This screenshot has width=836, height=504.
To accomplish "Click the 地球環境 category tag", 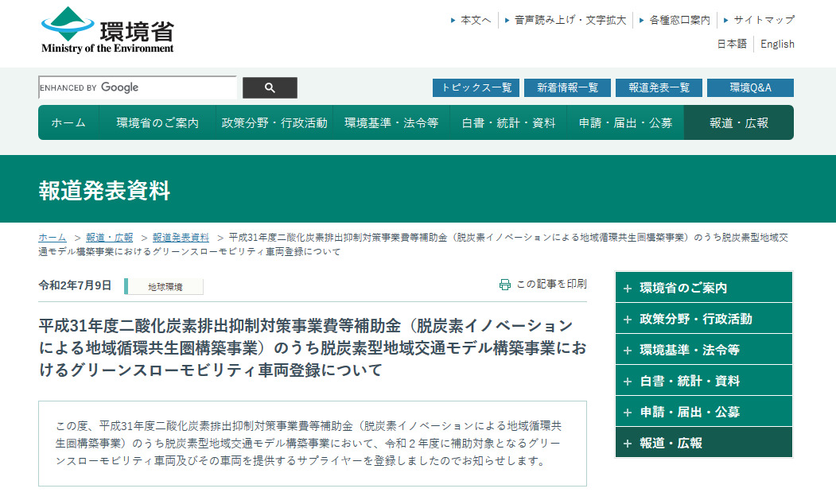I will 165,287.
